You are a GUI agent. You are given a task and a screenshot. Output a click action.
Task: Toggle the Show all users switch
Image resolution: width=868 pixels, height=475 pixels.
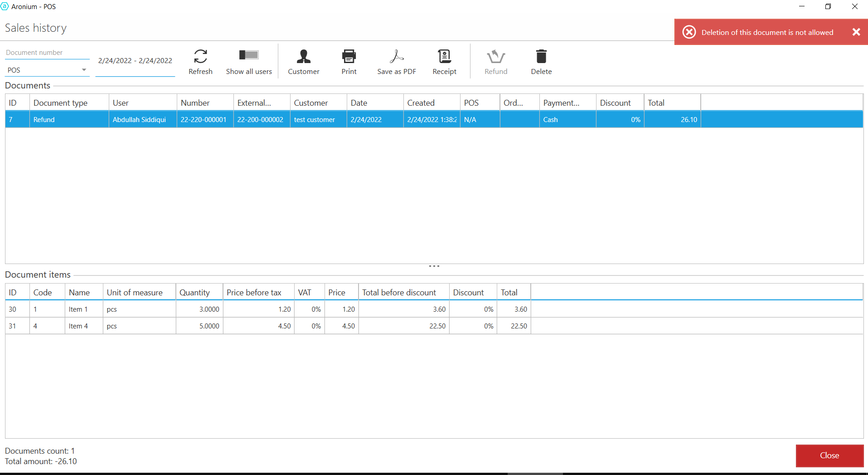point(249,55)
